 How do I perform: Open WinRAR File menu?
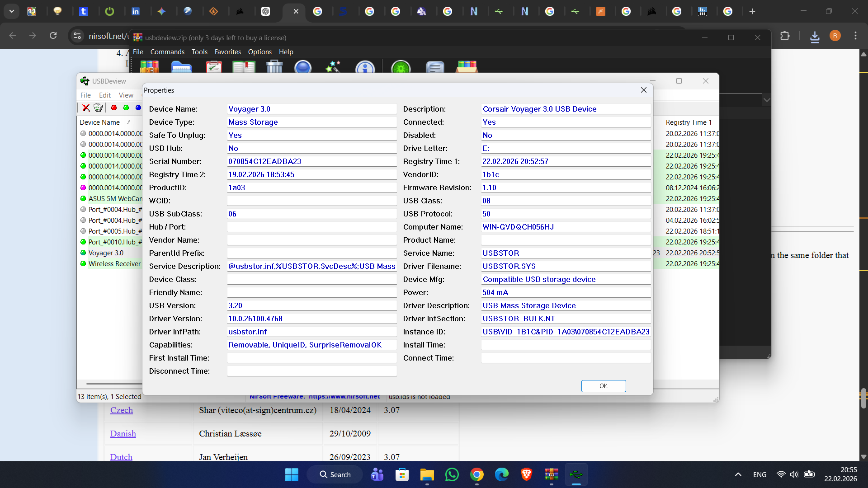(x=138, y=52)
